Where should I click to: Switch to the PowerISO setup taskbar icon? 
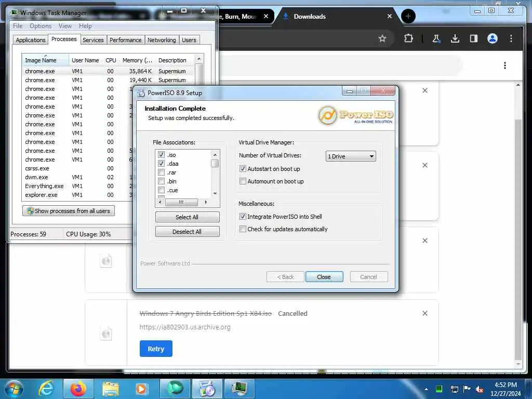coord(207,389)
